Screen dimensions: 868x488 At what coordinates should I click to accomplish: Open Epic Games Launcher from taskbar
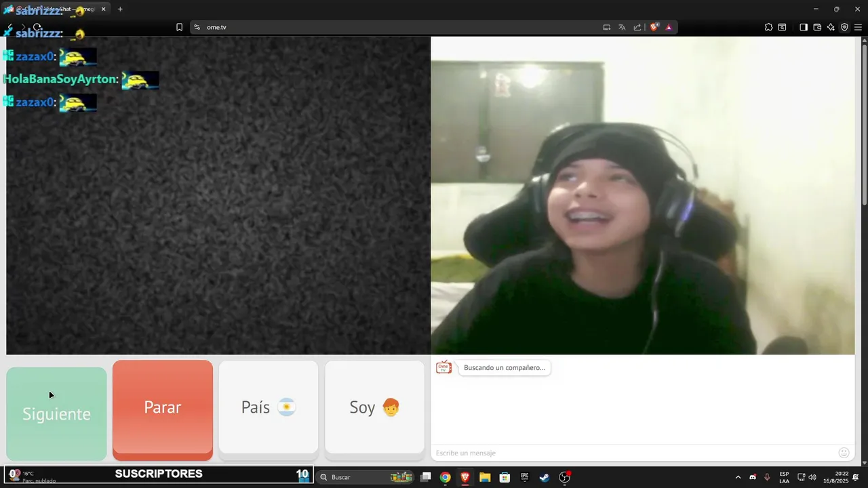click(x=525, y=477)
